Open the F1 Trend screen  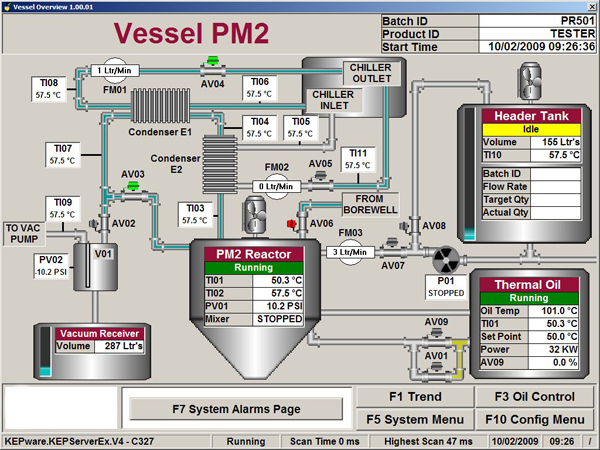(415, 397)
